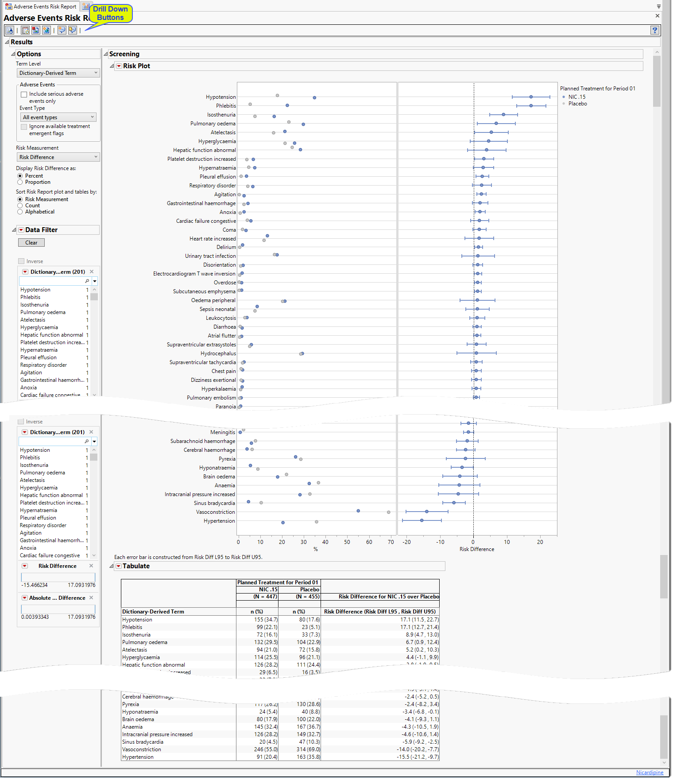Collapse the Results section

click(7, 42)
